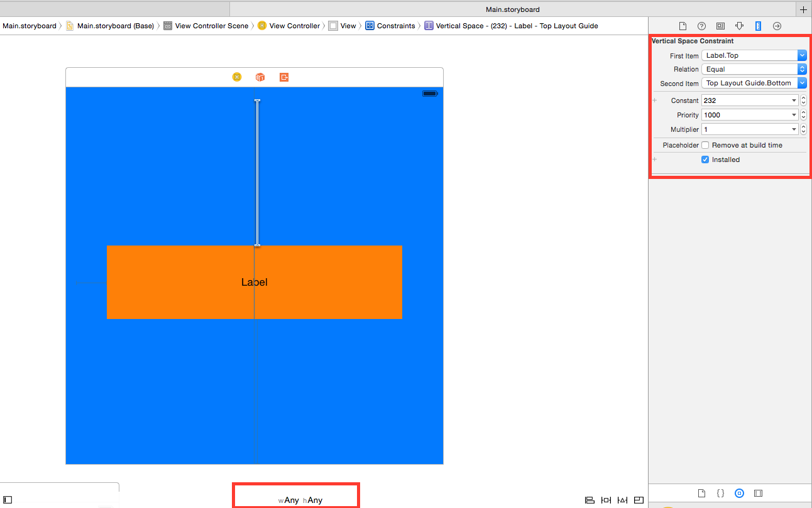This screenshot has height=508, width=812.
Task: Show the Media library
Action: click(759, 494)
